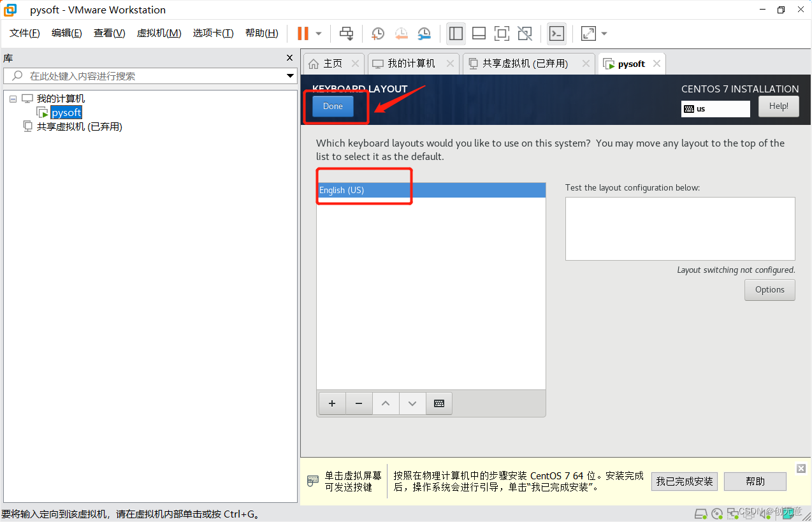
Task: Click the keyboard-mouse icon beside 单击虚拟屏幕 hint
Action: coord(313,481)
